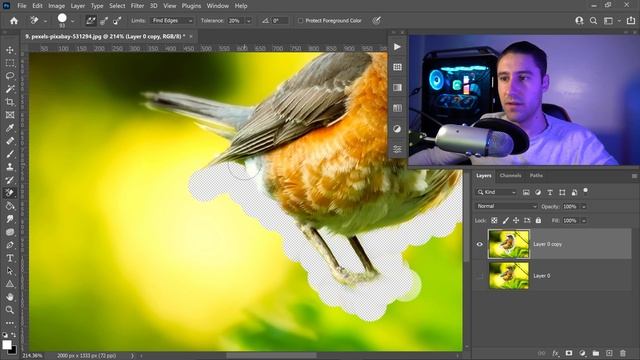
Task: Open the File menu
Action: pos(22,6)
